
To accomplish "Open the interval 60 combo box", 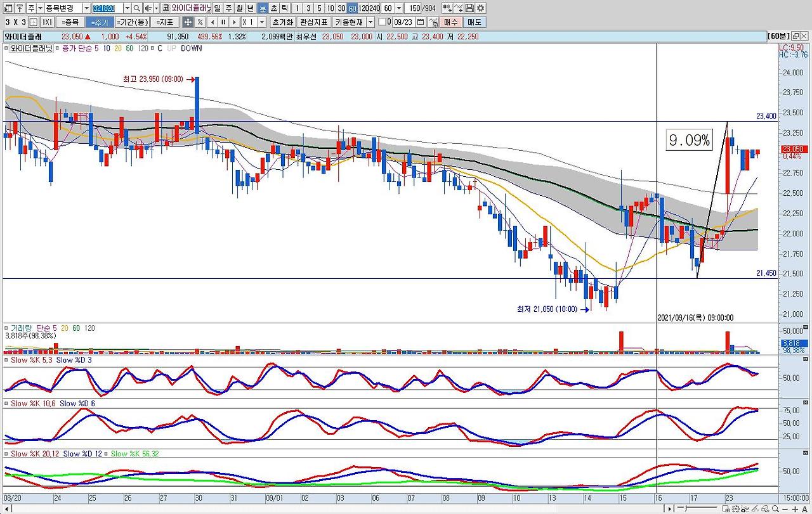I will [393, 8].
